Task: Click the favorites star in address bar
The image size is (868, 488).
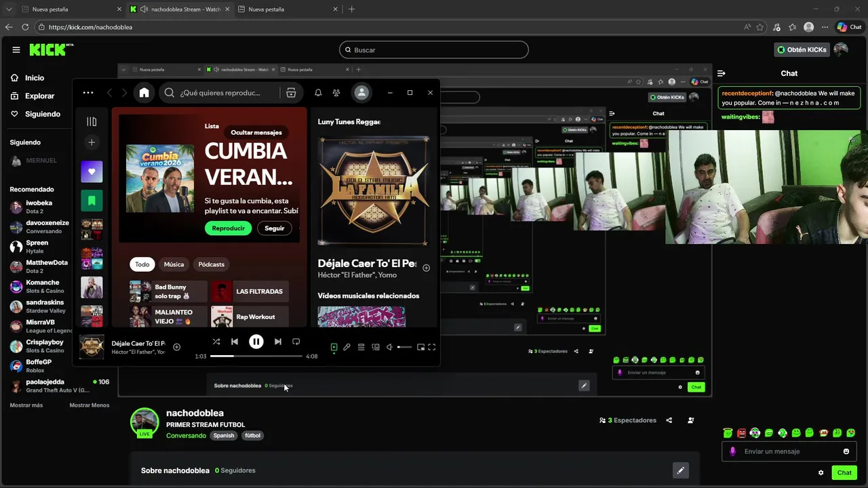Action: coord(760,27)
